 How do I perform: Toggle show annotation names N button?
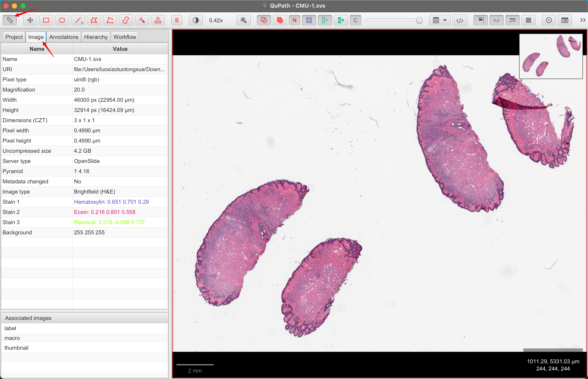[x=294, y=20]
